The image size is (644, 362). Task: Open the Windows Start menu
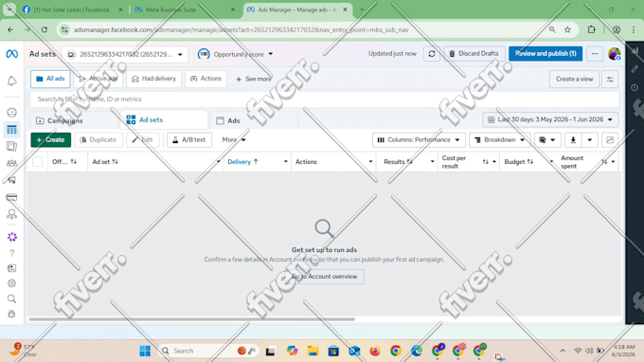click(x=145, y=351)
